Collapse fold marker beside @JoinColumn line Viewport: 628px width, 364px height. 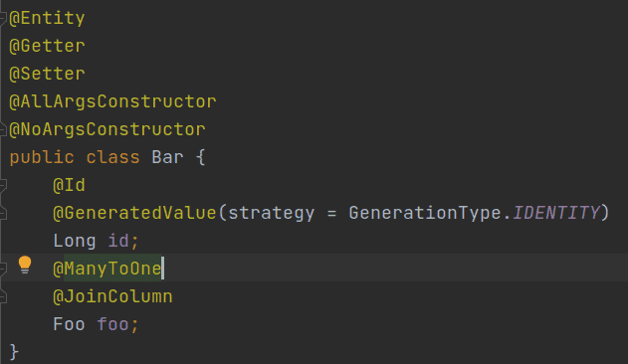click(x=3, y=296)
